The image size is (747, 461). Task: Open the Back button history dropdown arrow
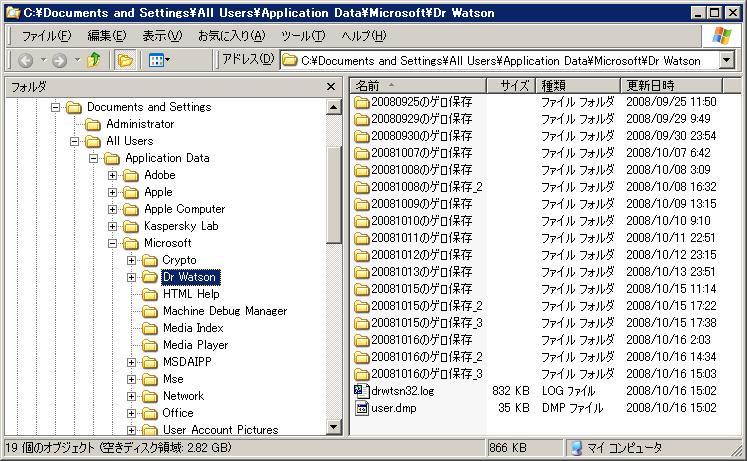[x=43, y=60]
